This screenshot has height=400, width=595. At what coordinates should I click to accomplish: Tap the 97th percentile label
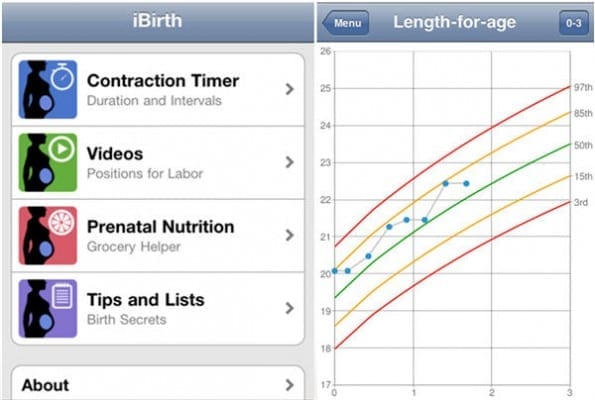(583, 87)
